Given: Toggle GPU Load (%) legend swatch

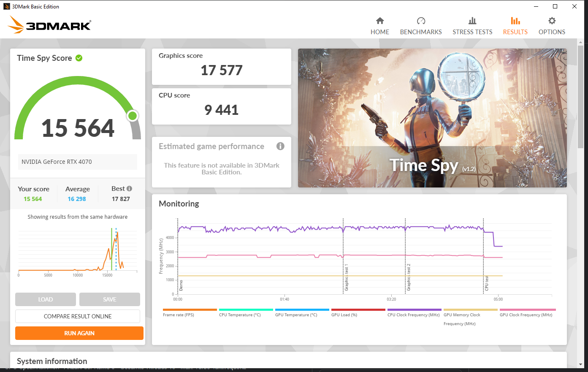Looking at the screenshot, I should pos(358,310).
